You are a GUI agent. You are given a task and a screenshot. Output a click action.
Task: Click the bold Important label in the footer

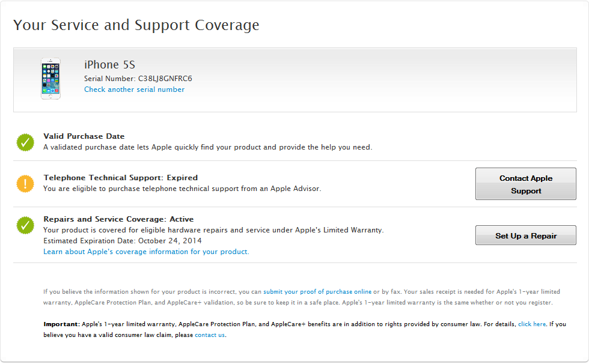(61, 324)
